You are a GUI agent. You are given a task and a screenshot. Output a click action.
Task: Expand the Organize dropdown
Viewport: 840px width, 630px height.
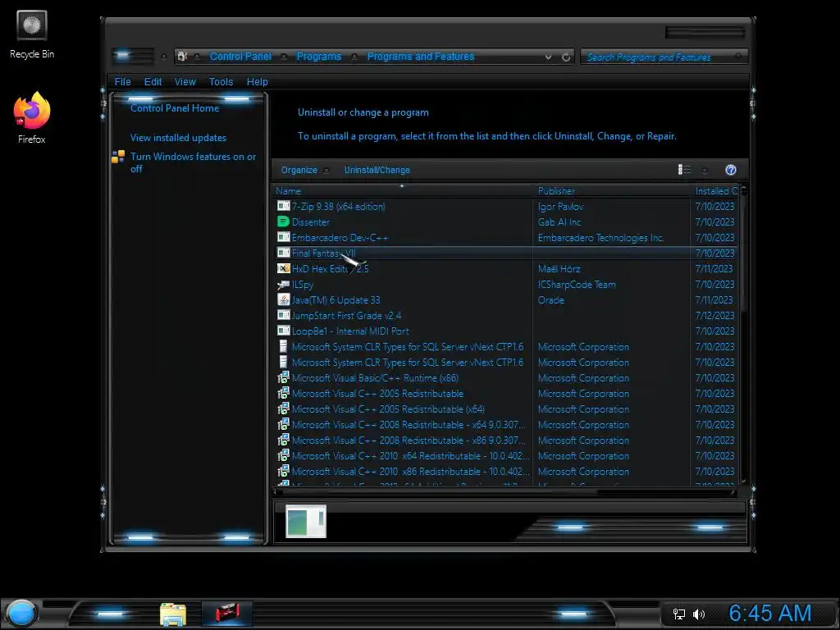326,171
